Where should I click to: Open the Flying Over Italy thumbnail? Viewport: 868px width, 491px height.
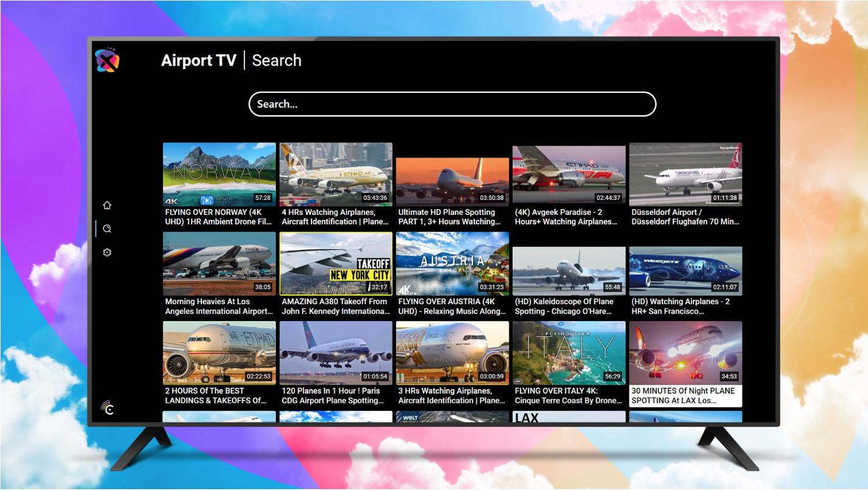click(569, 353)
